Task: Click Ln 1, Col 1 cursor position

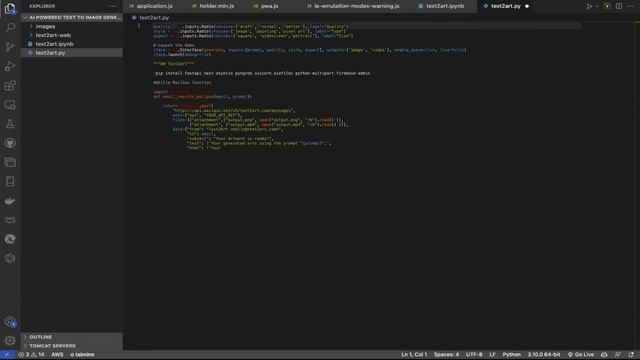Action: point(414,355)
